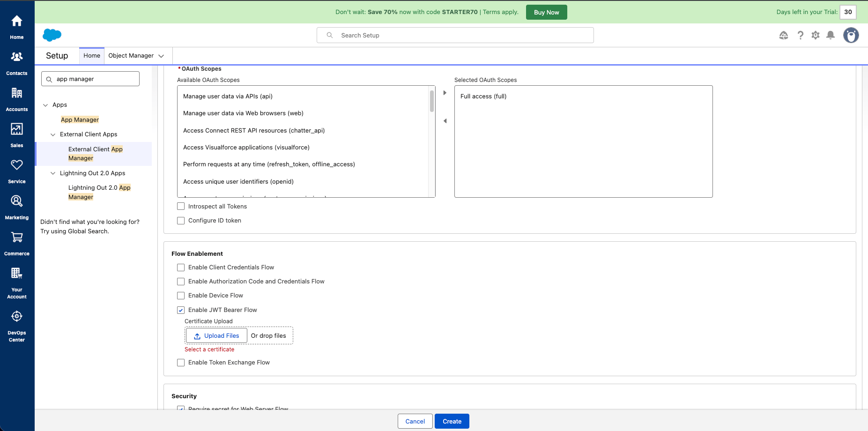This screenshot has width=868, height=431.
Task: Click the Or drop files area
Action: tap(268, 335)
